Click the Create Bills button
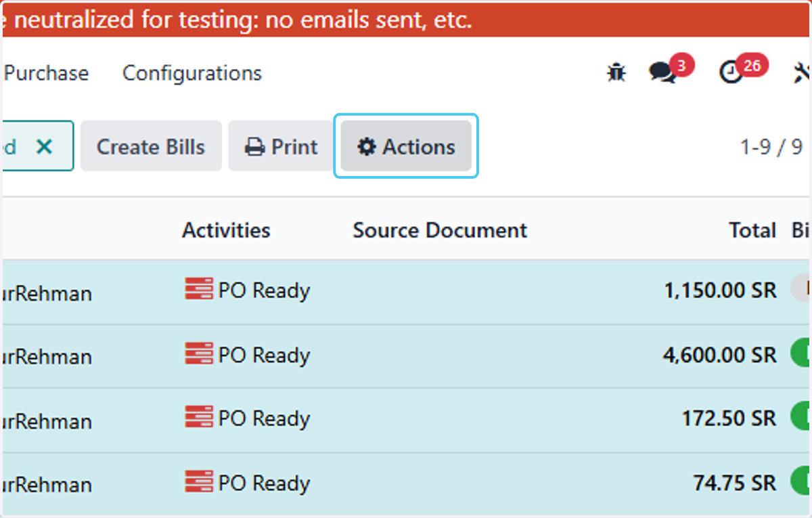 [x=151, y=146]
